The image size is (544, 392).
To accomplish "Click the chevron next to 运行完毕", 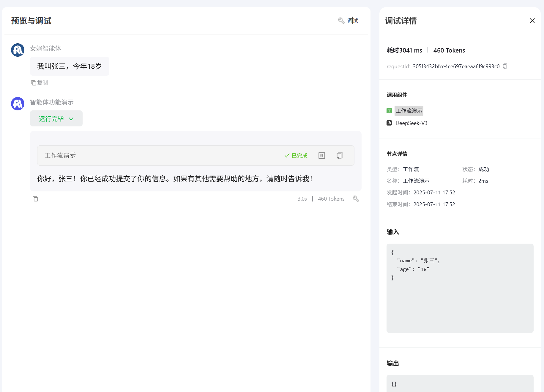I will coord(71,119).
